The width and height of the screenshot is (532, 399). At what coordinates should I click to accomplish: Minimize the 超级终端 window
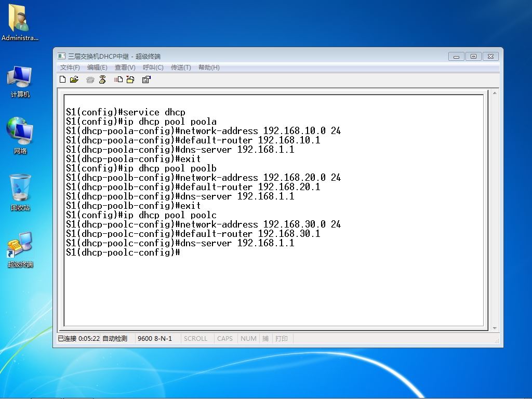(x=456, y=56)
